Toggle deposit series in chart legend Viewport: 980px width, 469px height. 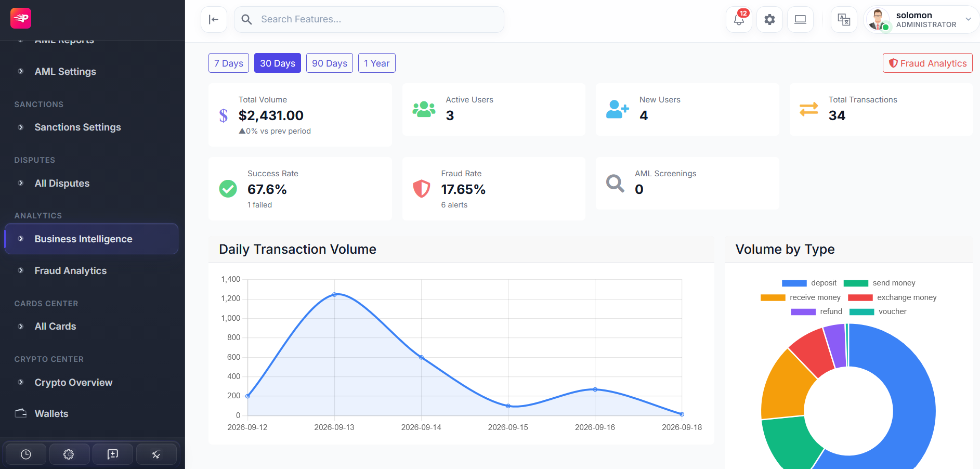809,283
